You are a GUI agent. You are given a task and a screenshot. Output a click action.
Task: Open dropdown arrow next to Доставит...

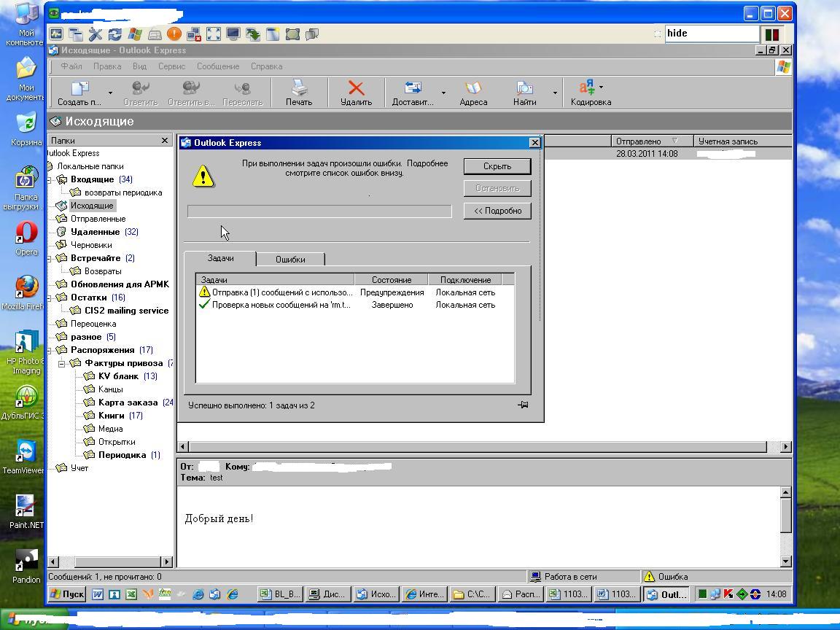443,93
